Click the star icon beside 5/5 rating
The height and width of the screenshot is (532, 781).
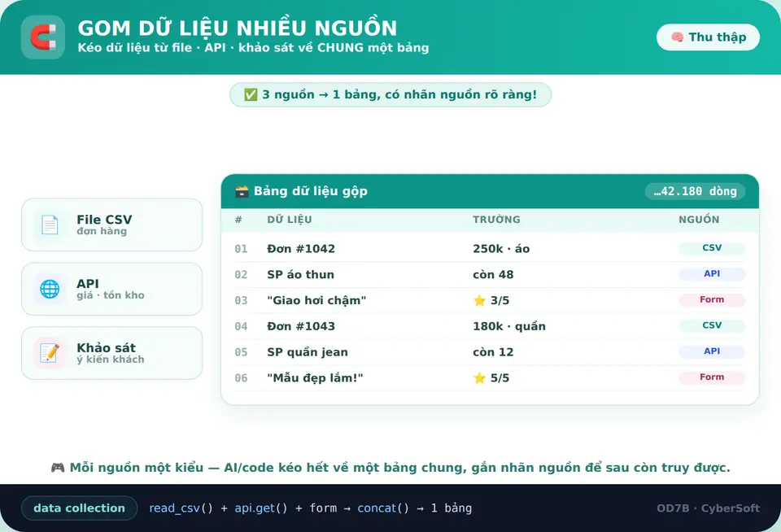(480, 378)
